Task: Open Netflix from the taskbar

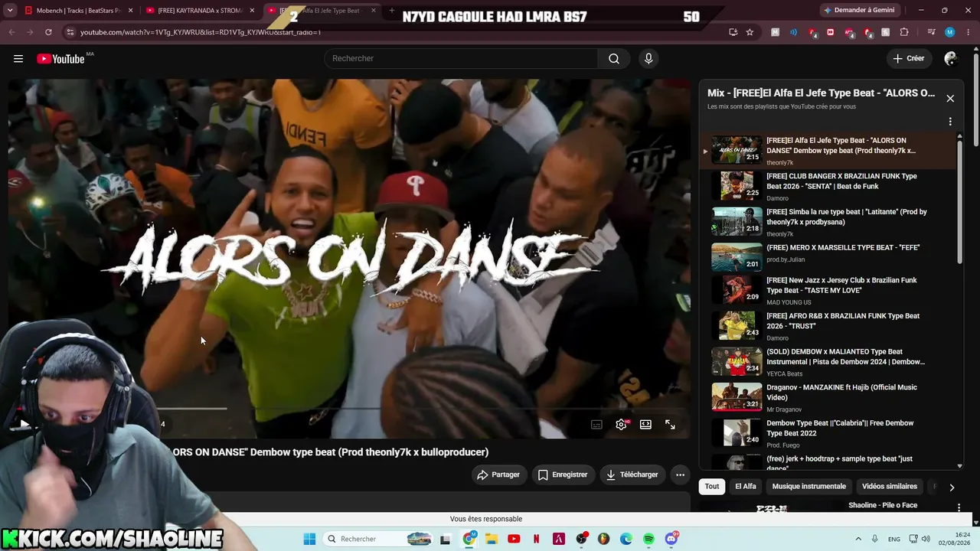Action: click(536, 539)
